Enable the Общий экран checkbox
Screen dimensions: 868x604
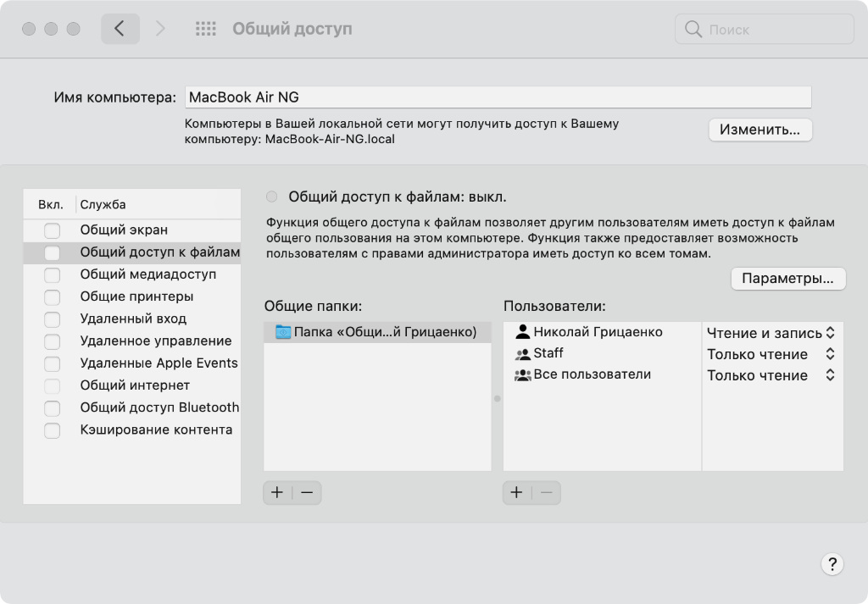click(x=53, y=230)
